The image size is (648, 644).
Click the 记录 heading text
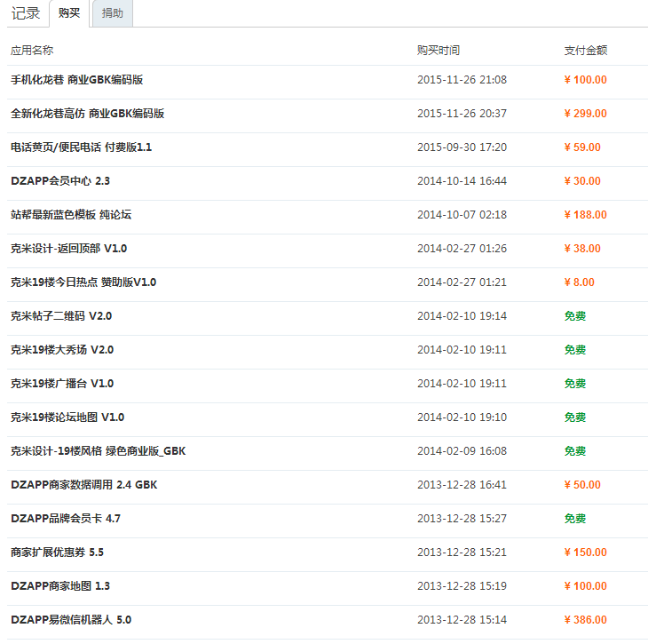[x=26, y=13]
